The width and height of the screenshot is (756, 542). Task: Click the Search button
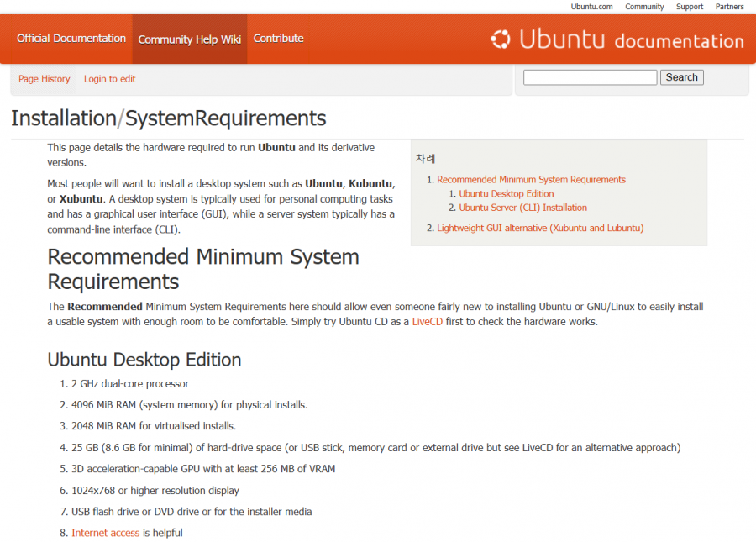682,77
